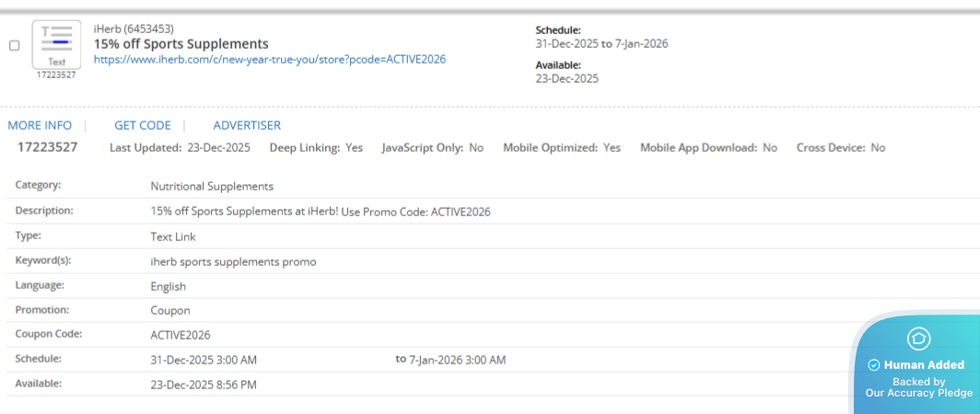The height and width of the screenshot is (414, 980).
Task: Click the Text link type thumbnail icon
Action: coord(56,43)
